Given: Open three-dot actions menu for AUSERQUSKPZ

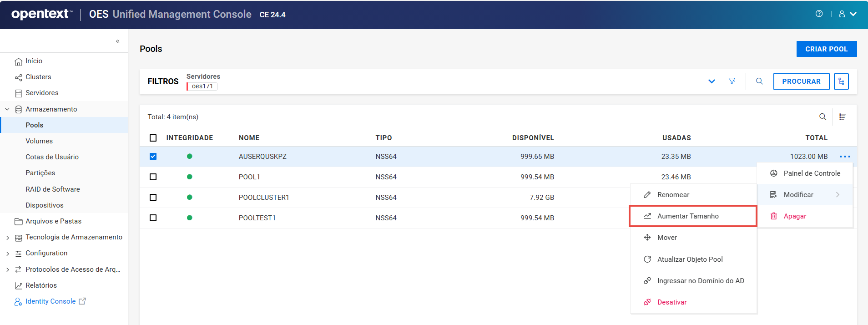Looking at the screenshot, I should 845,157.
